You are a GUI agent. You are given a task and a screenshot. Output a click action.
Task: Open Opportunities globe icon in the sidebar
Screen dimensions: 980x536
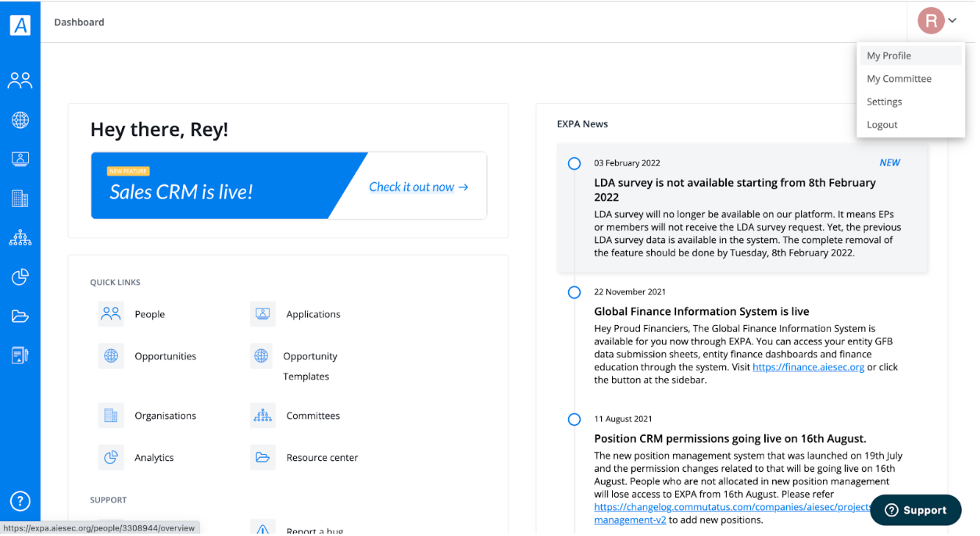tap(20, 120)
